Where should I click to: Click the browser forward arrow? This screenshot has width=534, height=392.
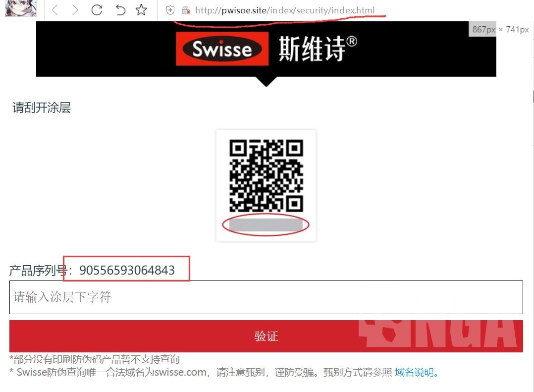(x=75, y=10)
